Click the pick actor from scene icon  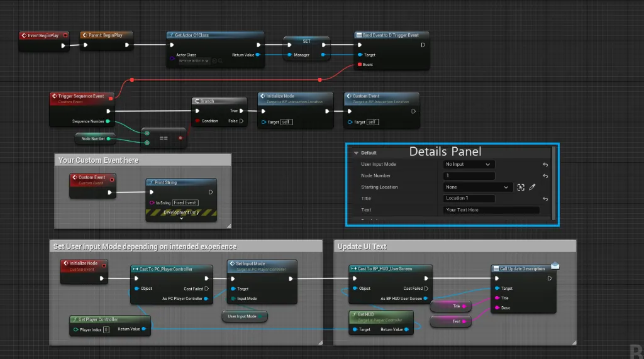point(521,187)
